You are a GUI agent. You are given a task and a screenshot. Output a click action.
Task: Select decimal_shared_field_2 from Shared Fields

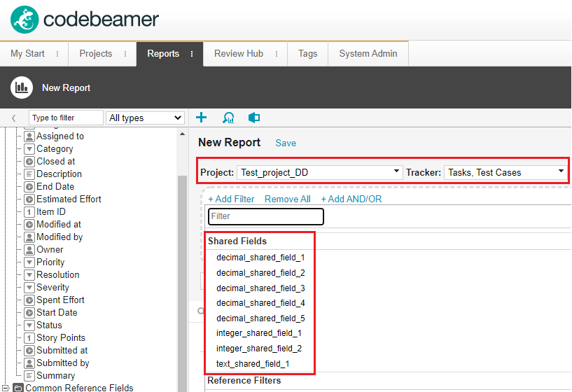click(x=260, y=273)
